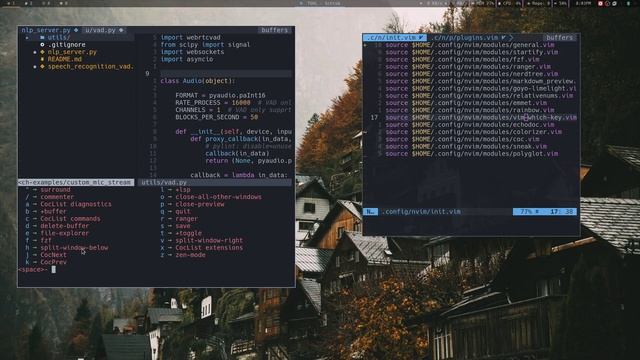The image size is (640, 360).
Task: Select the 'fzf' which-key entry
Action: click(46, 240)
